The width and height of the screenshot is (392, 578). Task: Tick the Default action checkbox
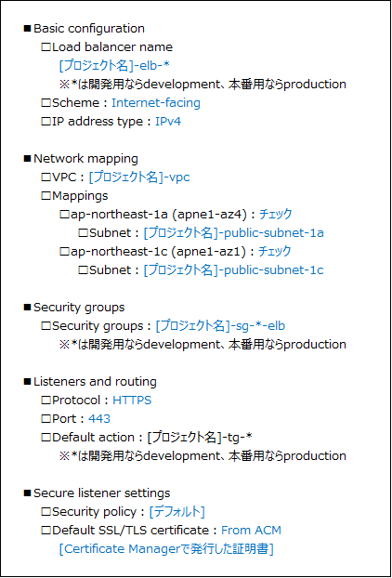(x=46, y=438)
